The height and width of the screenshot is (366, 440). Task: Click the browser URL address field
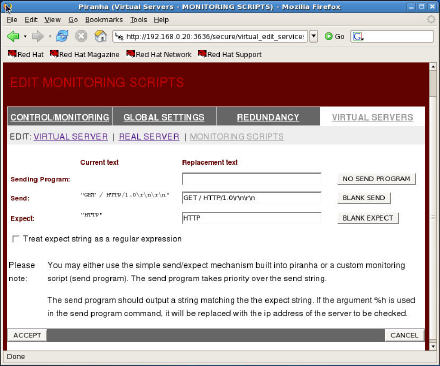[x=210, y=36]
